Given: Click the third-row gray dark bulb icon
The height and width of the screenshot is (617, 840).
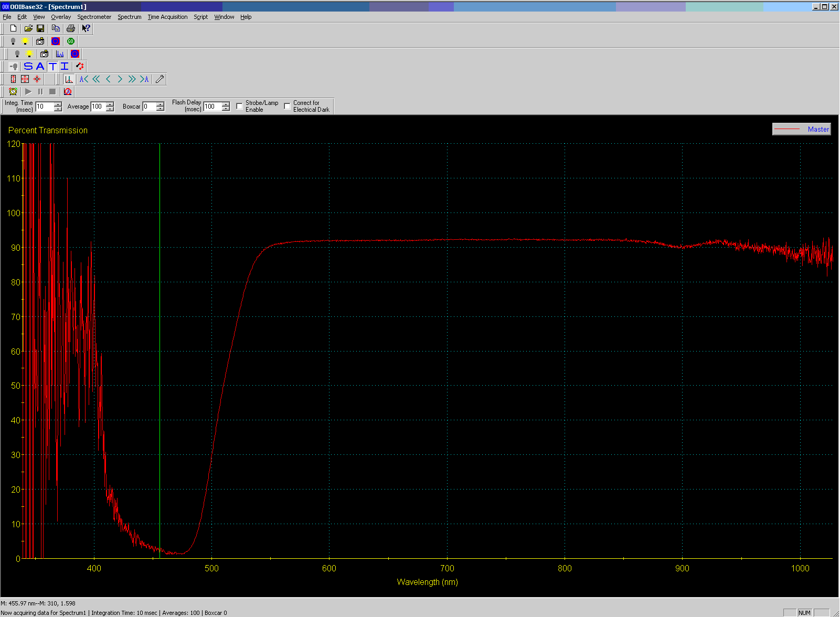Looking at the screenshot, I should point(17,54).
